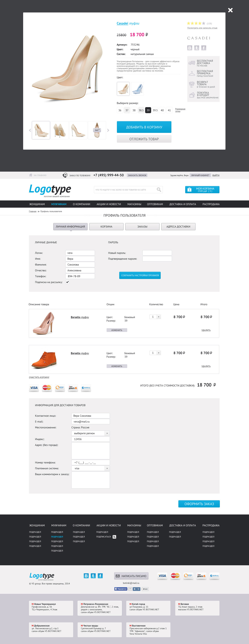The image size is (249, 644).
Task: Switch to the ЛИЧНАЯ ИНФОРМАЦИЯ tab
Action: (70, 227)
